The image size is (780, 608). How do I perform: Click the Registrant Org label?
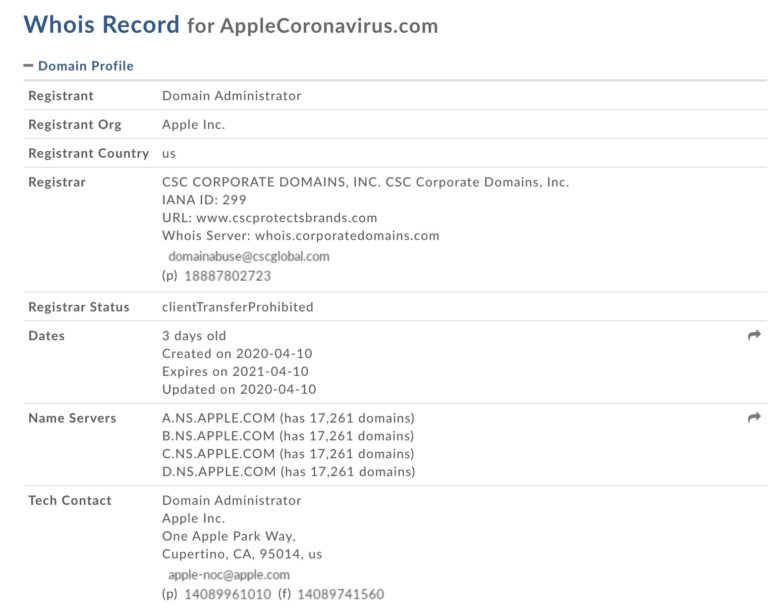pos(75,124)
